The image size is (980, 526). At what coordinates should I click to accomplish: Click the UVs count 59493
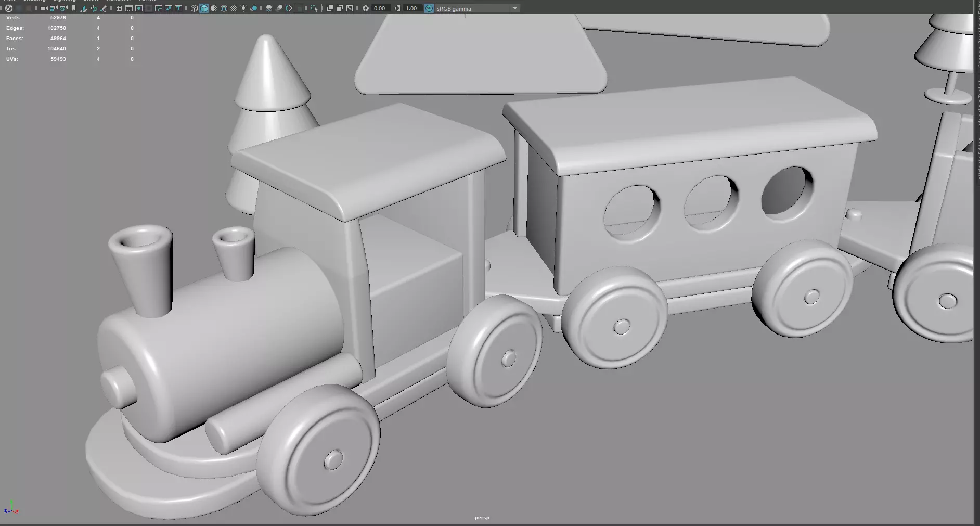58,59
